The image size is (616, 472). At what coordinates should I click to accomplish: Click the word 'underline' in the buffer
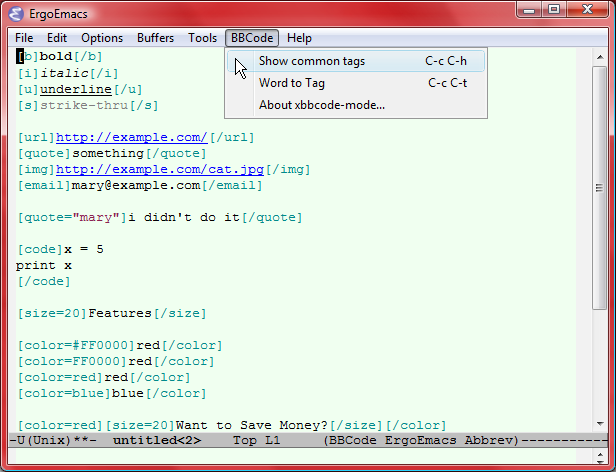coord(76,89)
